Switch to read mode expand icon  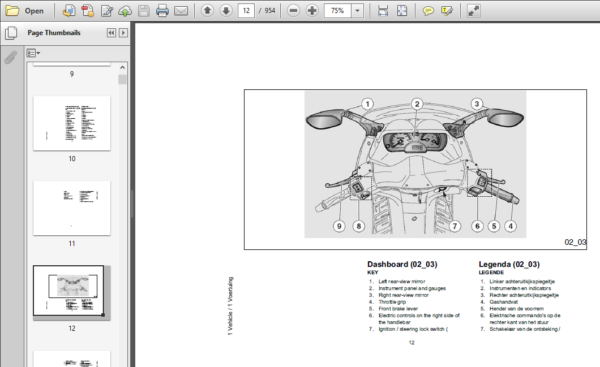pos(474,11)
